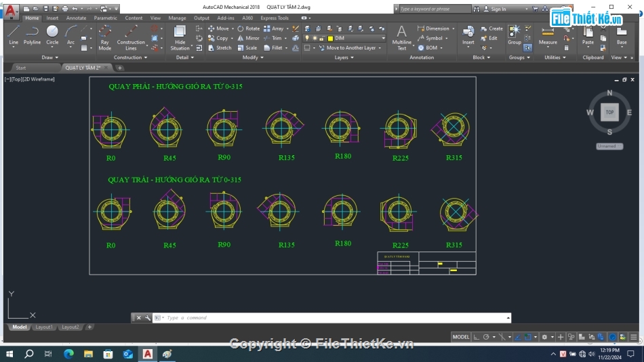The width and height of the screenshot is (644, 362).
Task: Click the Fillet tool
Action: click(273, 47)
